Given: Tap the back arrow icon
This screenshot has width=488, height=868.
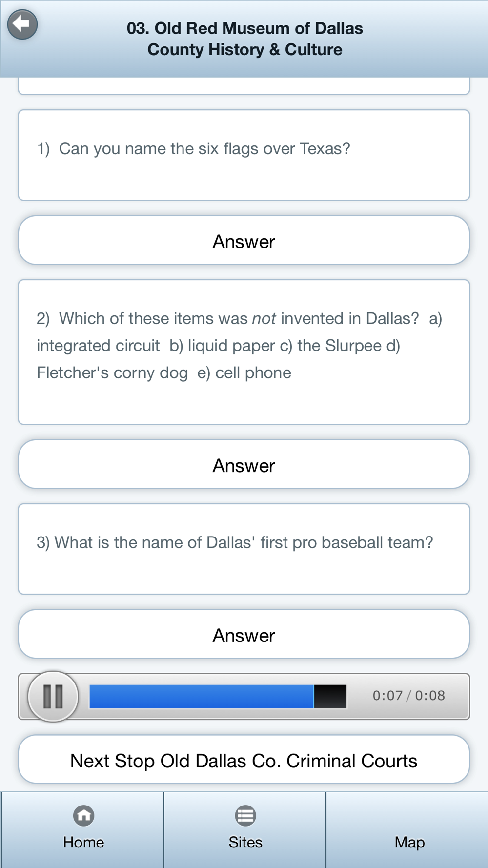Looking at the screenshot, I should click(x=22, y=24).
